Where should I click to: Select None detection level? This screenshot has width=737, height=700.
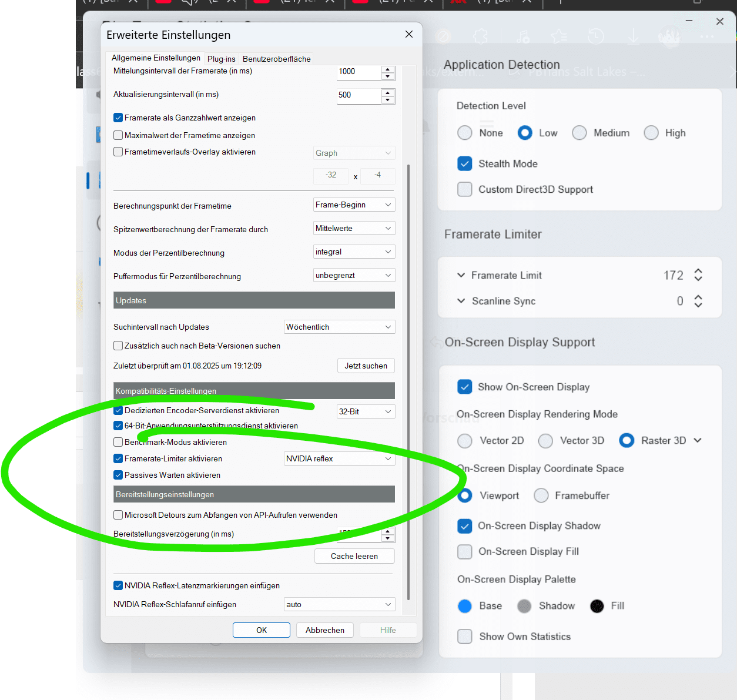tap(465, 133)
